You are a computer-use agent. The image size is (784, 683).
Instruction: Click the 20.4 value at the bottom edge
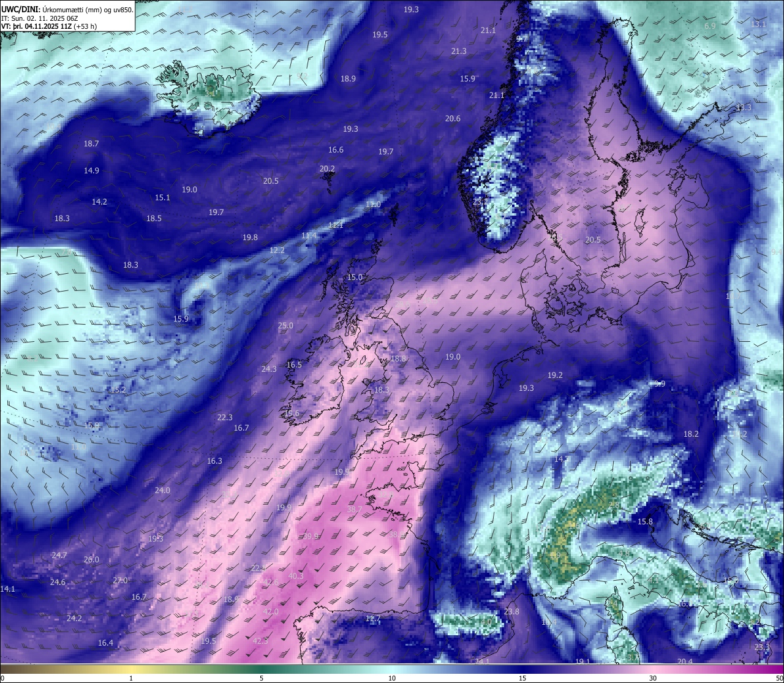(685, 662)
